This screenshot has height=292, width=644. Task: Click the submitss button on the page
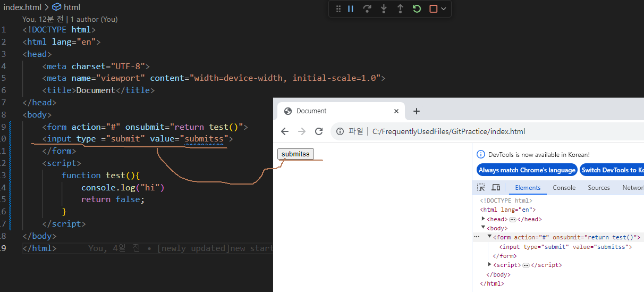pyautogui.click(x=295, y=154)
